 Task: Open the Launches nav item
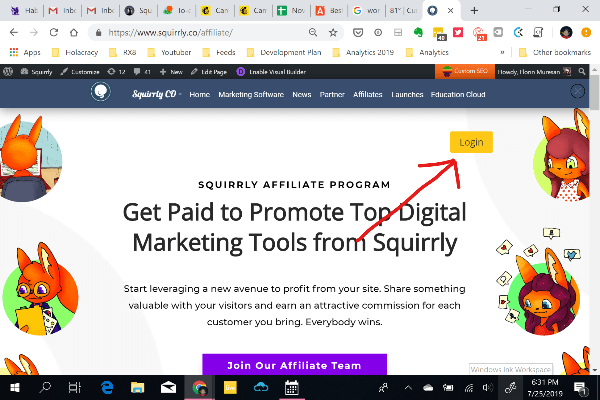click(x=407, y=95)
